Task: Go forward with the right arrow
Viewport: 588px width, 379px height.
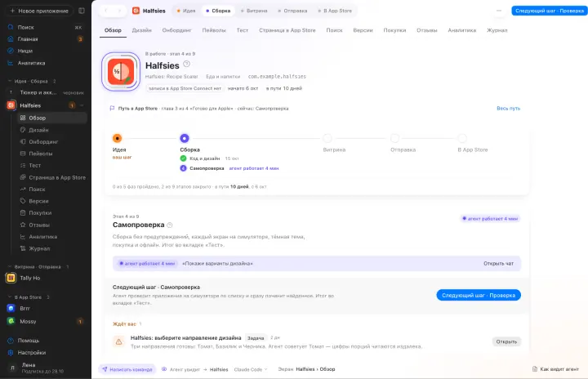Action: click(x=119, y=11)
